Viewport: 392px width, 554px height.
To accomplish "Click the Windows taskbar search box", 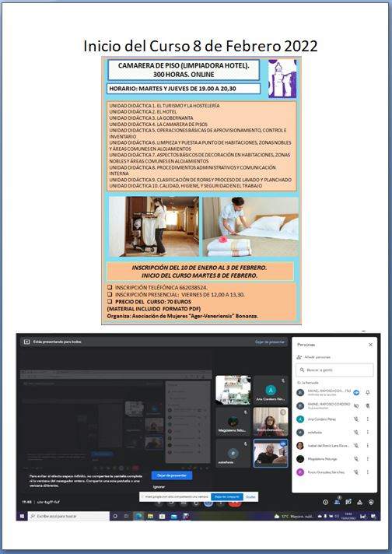I will click(69, 516).
